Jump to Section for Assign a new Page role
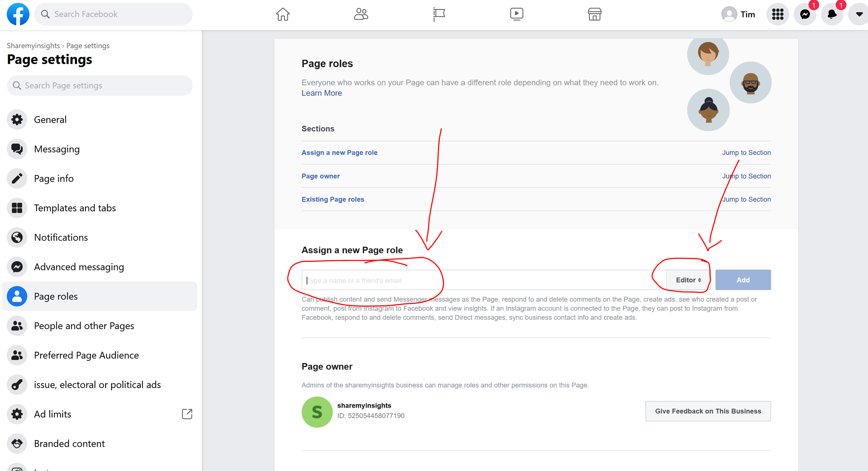The width and height of the screenshot is (868, 471). (746, 153)
